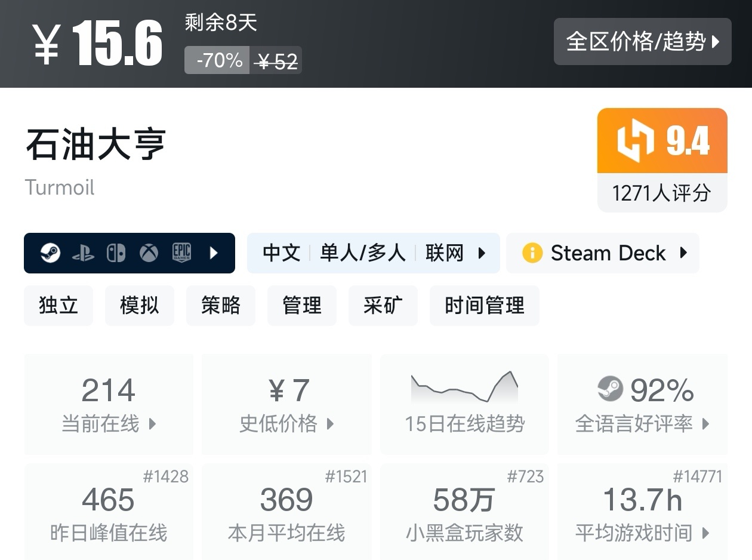Click the Steam logo beside 92% rating
The height and width of the screenshot is (560, 752).
tap(610, 390)
